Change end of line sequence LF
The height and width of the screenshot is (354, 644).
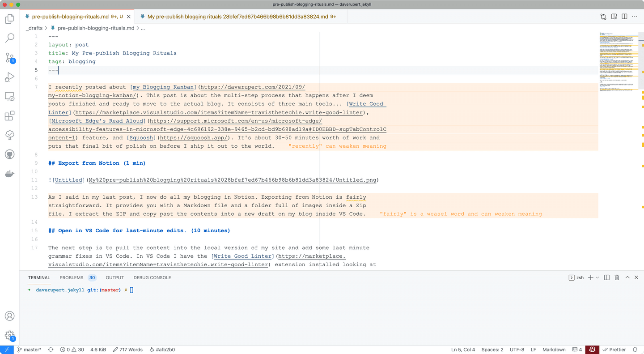coord(534,350)
